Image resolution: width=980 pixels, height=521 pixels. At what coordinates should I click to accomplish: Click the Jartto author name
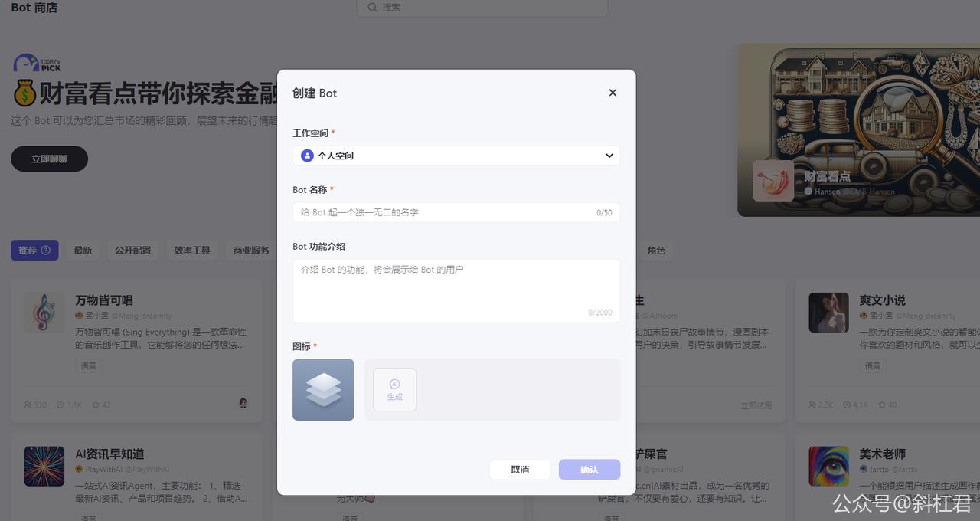tap(880, 469)
